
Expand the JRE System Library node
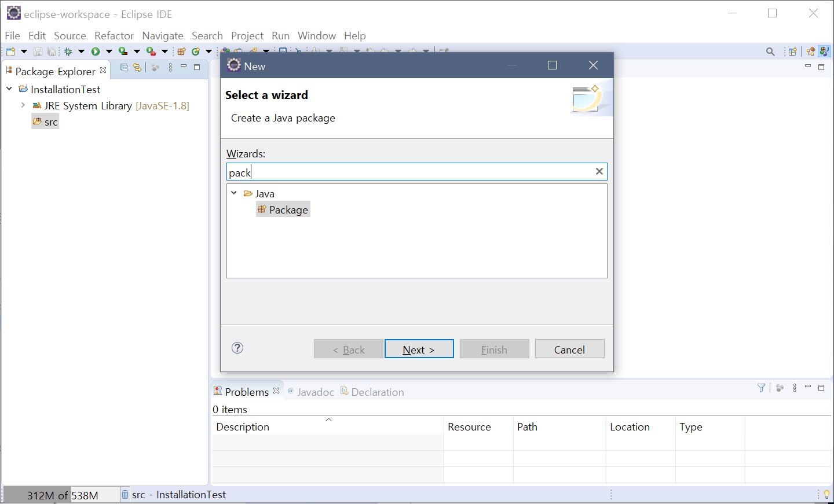click(23, 105)
